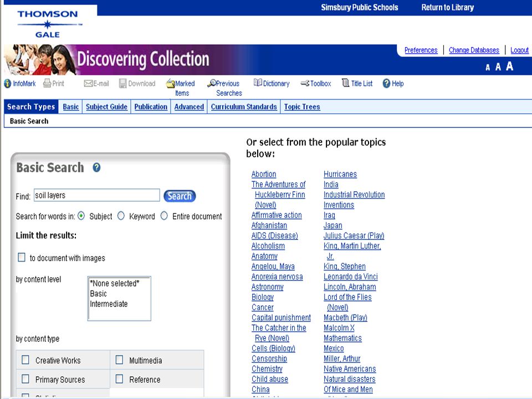Screen dimensions: 532x399
Task: Click Return to Library link
Action: tap(448, 7)
